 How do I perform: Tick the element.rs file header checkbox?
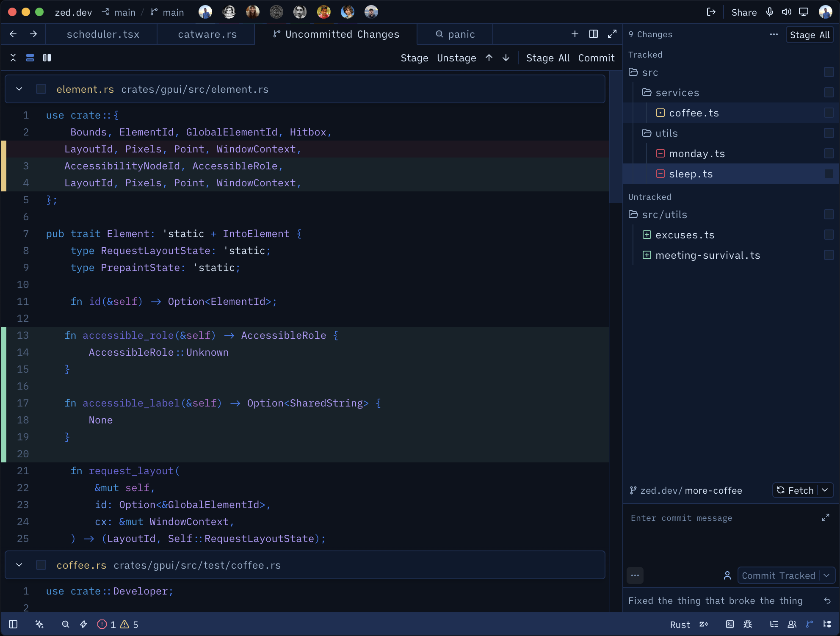pos(41,89)
